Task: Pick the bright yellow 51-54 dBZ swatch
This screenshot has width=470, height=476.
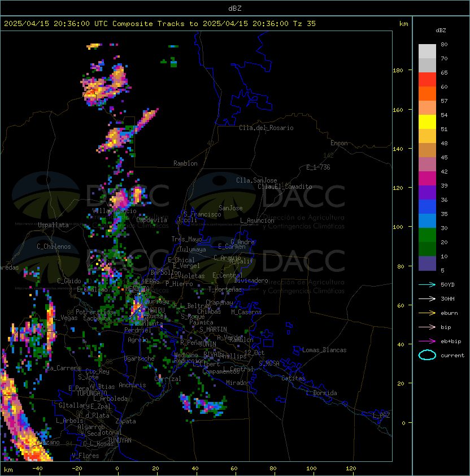Action: [x=427, y=122]
